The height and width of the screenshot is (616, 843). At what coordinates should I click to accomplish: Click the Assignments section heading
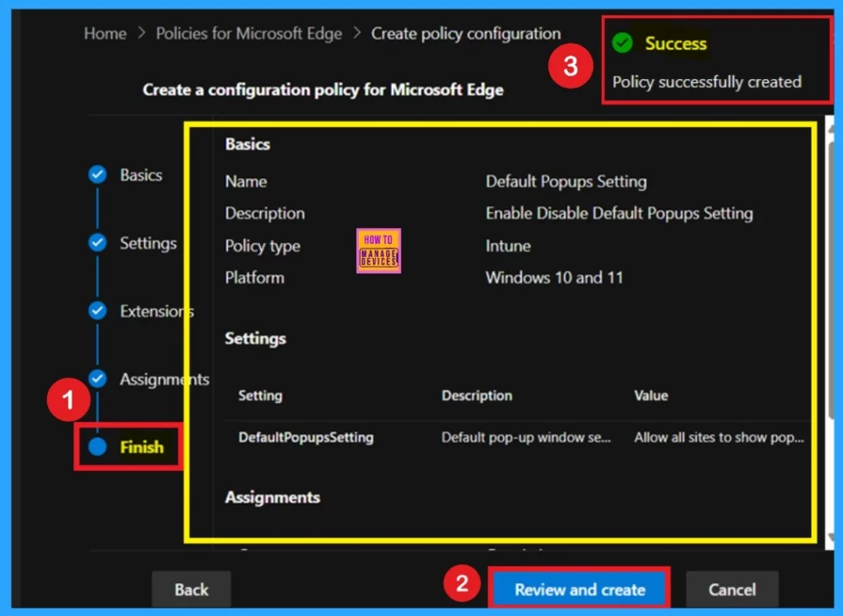pyautogui.click(x=272, y=497)
